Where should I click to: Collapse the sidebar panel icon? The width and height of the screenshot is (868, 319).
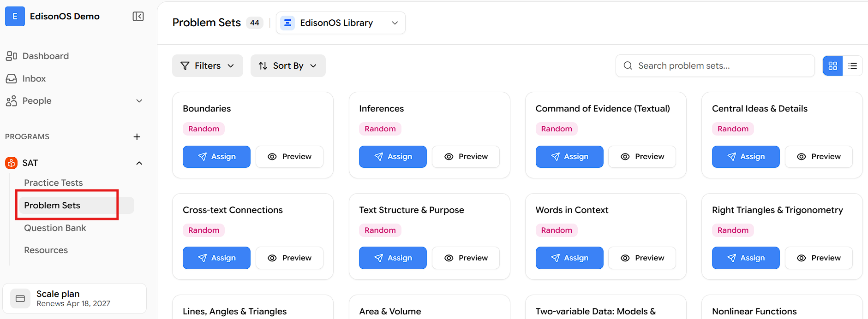tap(138, 17)
